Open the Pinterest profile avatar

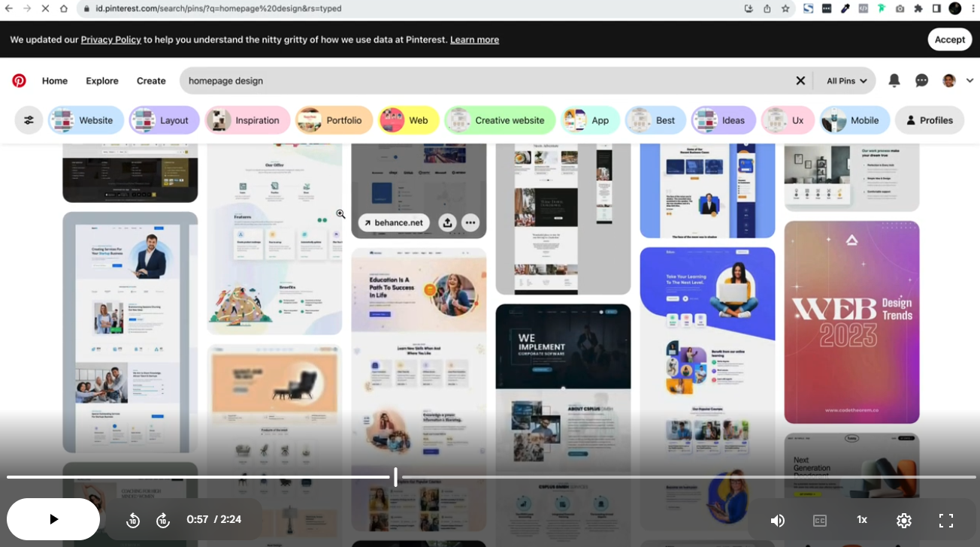pos(949,80)
